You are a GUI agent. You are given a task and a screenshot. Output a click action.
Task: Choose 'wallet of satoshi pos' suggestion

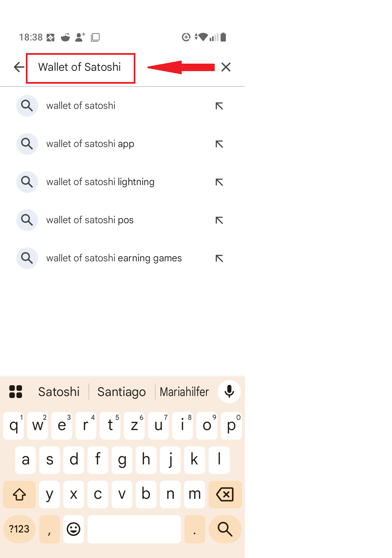point(90,220)
